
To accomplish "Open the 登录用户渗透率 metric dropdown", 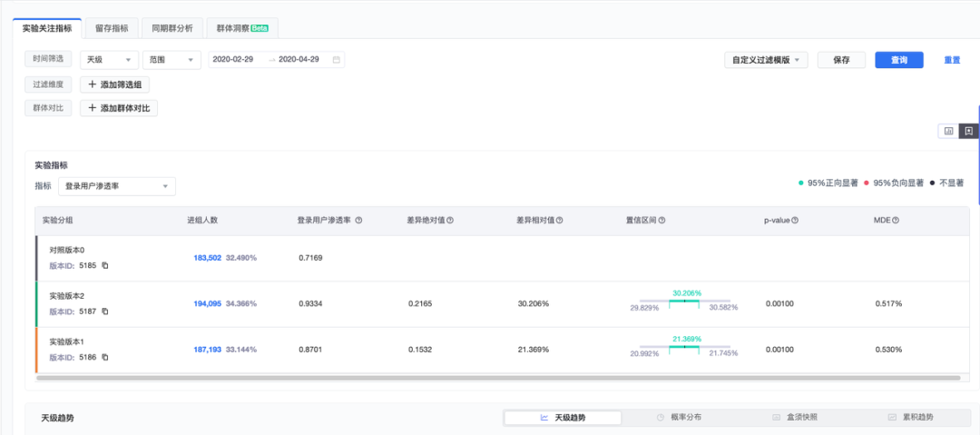I will (117, 186).
